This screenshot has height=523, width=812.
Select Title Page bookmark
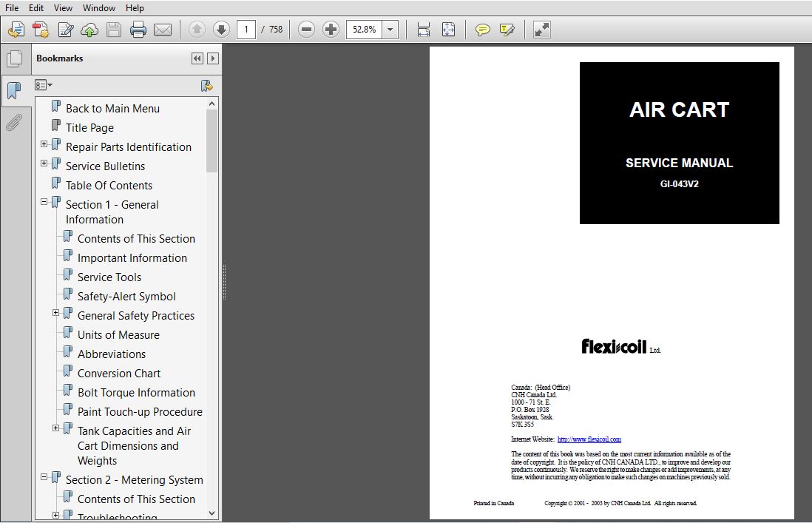pos(89,128)
